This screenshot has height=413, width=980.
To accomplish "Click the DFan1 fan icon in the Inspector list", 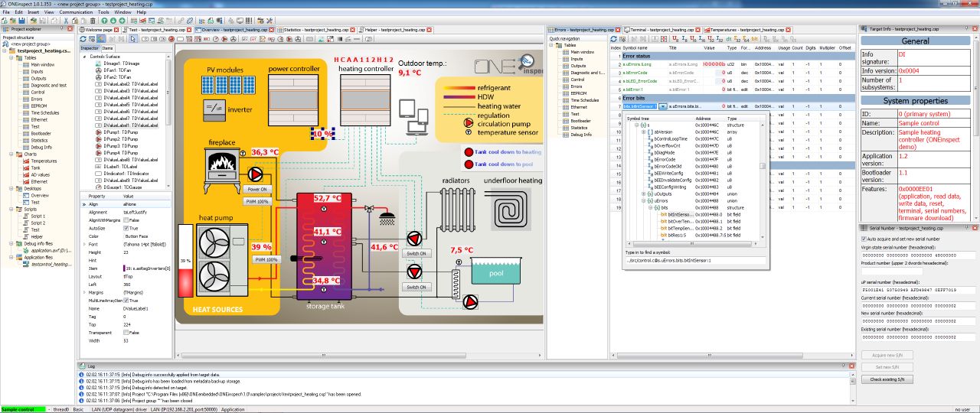I will point(98,70).
